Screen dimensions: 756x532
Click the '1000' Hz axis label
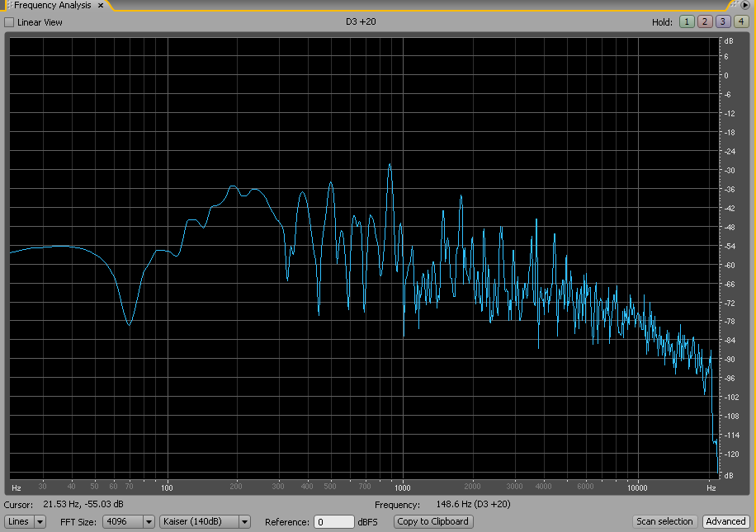pos(402,487)
